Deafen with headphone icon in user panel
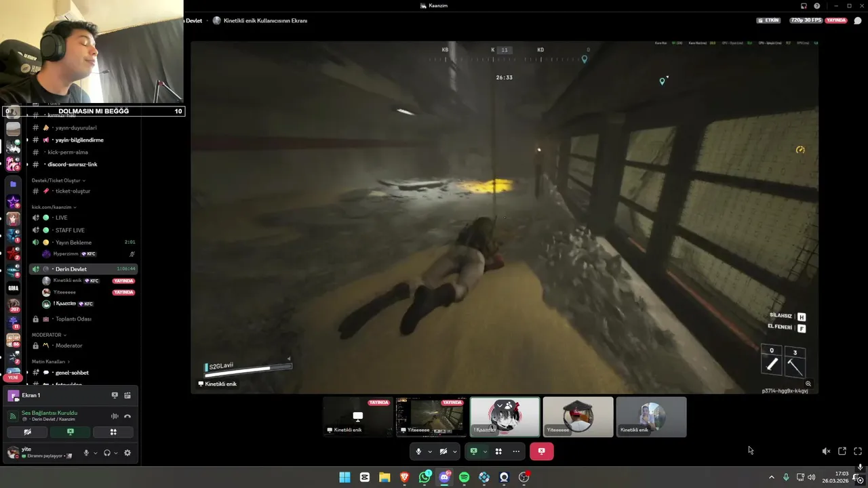 (106, 453)
